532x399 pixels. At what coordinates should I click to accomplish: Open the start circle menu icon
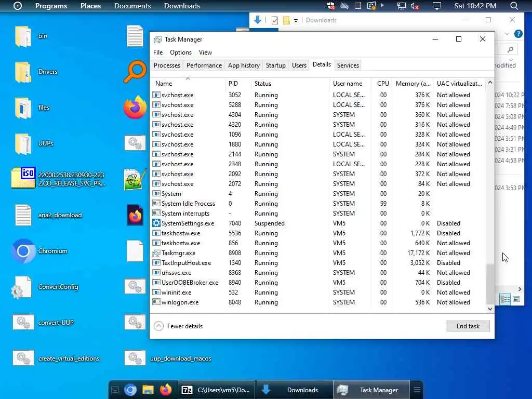click(18, 6)
